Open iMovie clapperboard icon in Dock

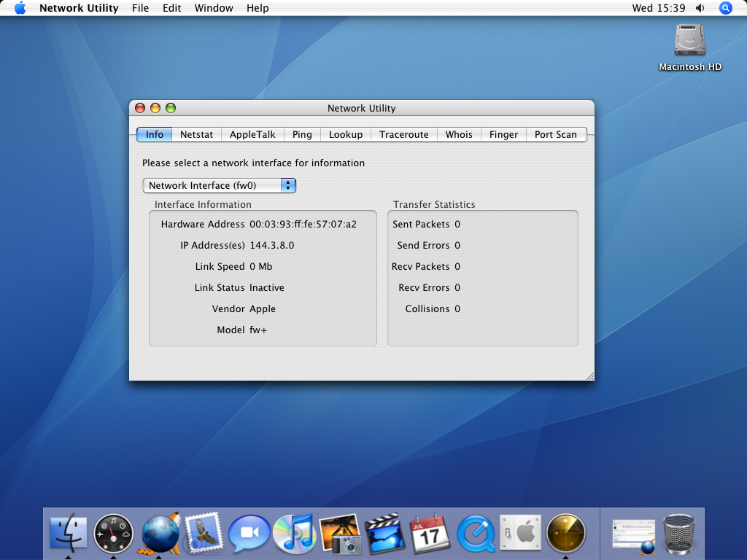(x=384, y=534)
